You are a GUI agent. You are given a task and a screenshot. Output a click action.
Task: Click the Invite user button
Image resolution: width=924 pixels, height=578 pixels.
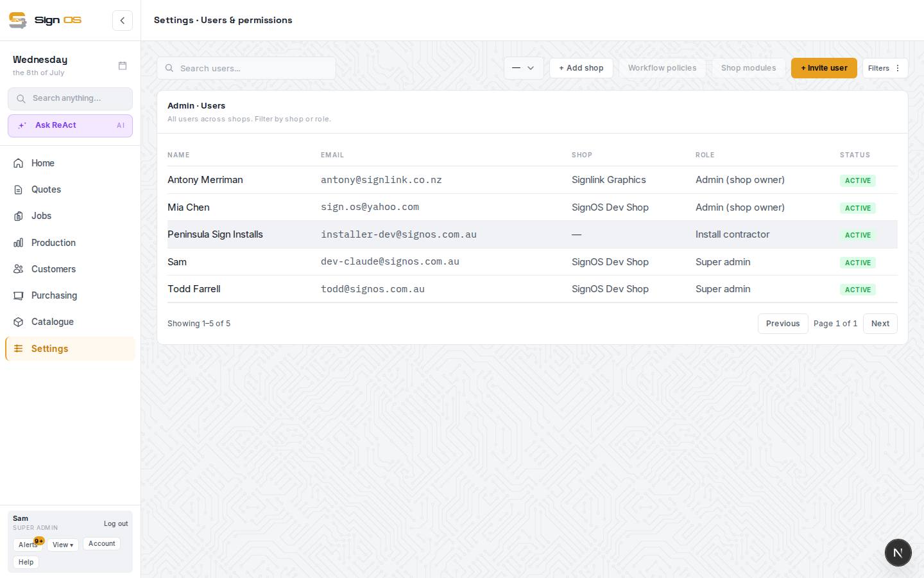click(824, 68)
